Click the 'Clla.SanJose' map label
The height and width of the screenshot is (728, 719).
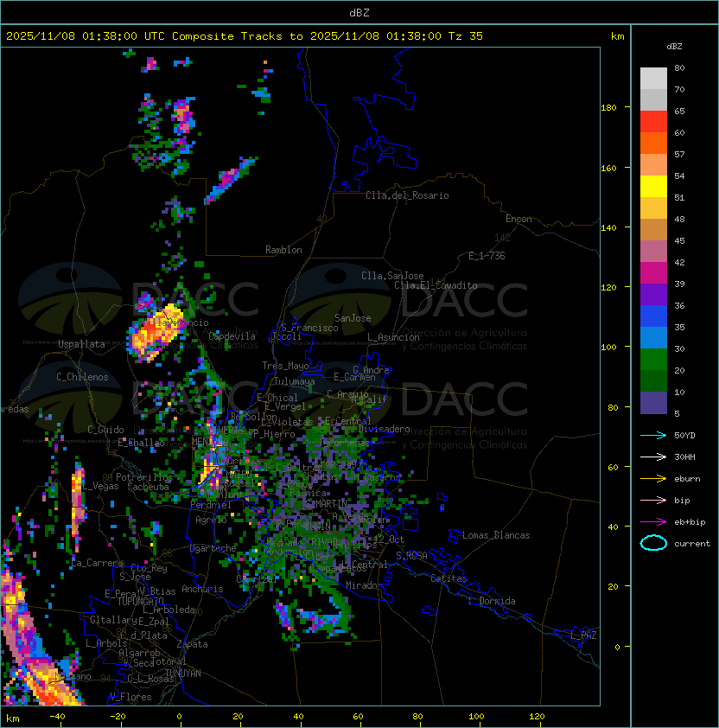392,276
